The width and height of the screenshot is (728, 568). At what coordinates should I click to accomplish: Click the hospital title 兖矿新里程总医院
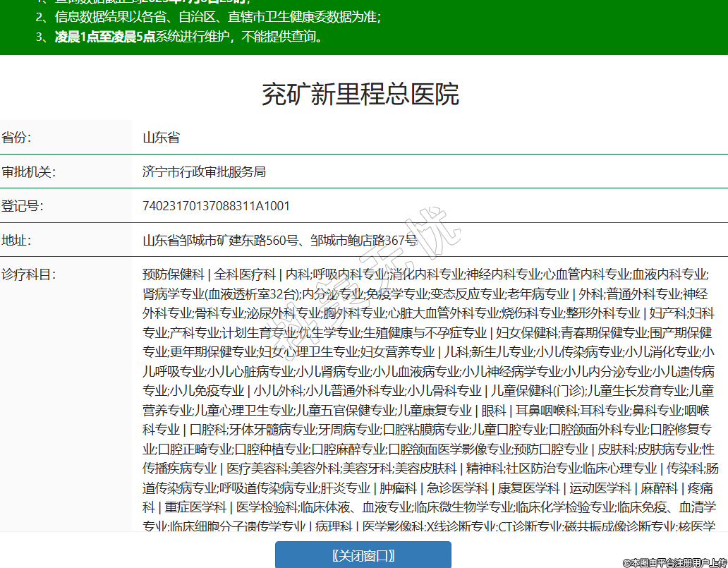click(360, 94)
